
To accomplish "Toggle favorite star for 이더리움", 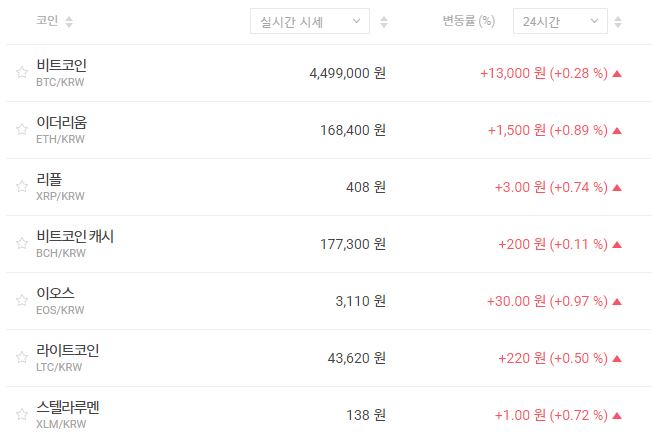I will tap(21, 129).
